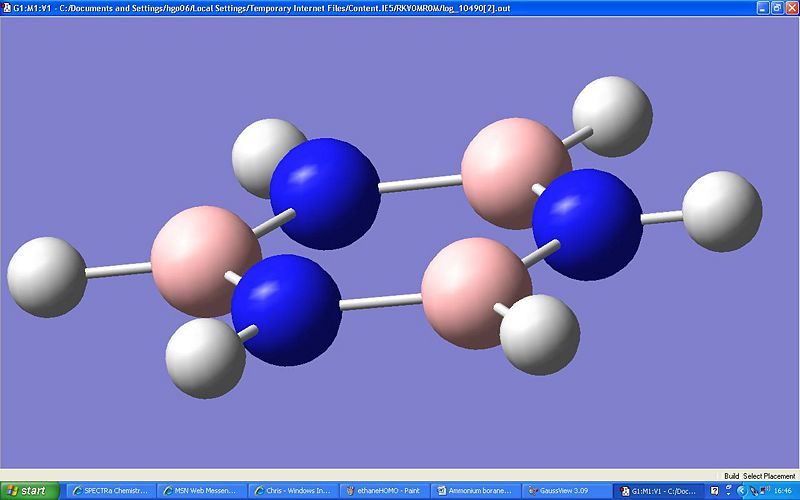Viewport: 800px width, 500px height.
Task: Click the Build Select Placement status text
Action: (759, 476)
